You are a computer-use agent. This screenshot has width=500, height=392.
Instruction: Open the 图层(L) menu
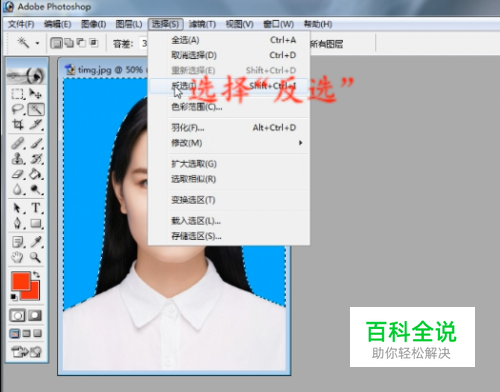[129, 24]
